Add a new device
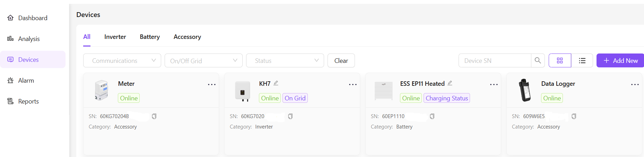This screenshot has width=644, height=157. point(620,60)
